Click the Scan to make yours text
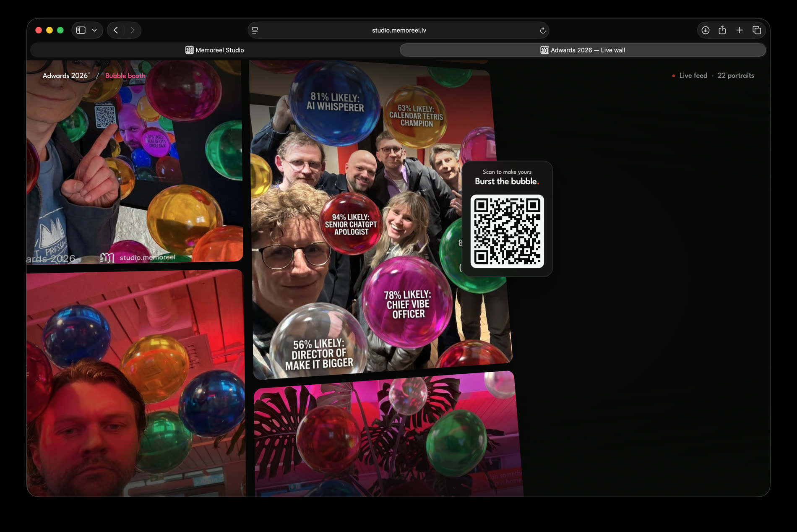Image resolution: width=797 pixels, height=532 pixels. click(507, 172)
